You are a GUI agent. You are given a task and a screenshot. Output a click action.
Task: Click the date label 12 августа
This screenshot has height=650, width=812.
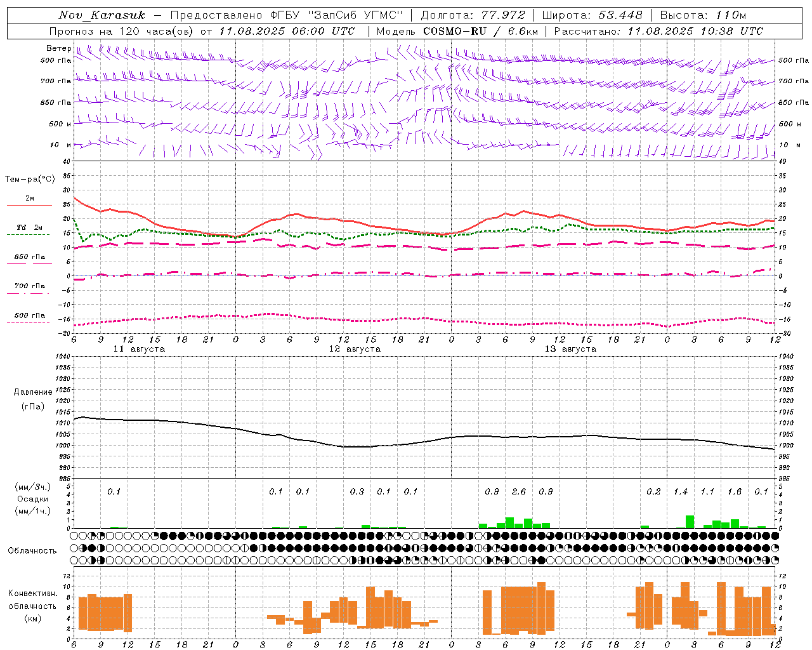pyautogui.click(x=355, y=349)
